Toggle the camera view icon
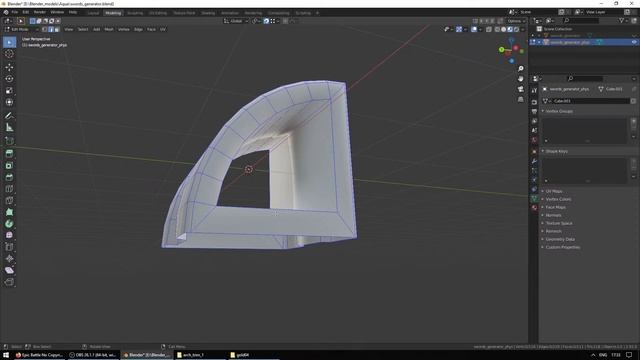Image resolution: width=640 pixels, height=360 pixels. point(520,89)
